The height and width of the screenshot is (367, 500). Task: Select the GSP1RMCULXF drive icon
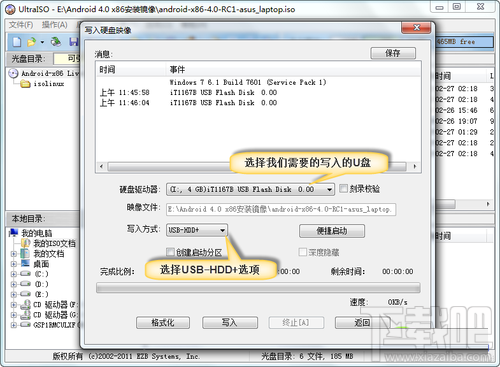26,324
